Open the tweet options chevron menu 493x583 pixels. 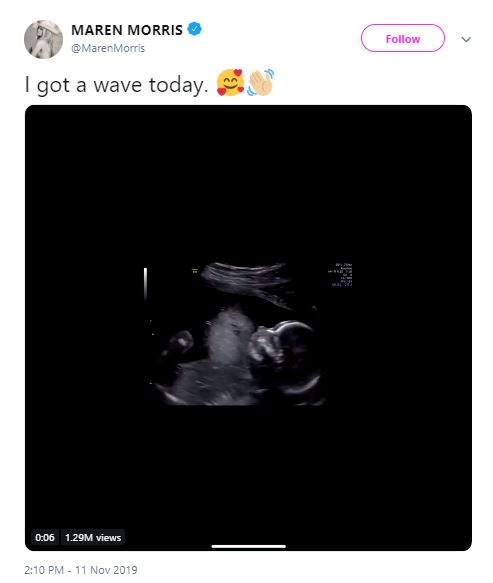466,39
